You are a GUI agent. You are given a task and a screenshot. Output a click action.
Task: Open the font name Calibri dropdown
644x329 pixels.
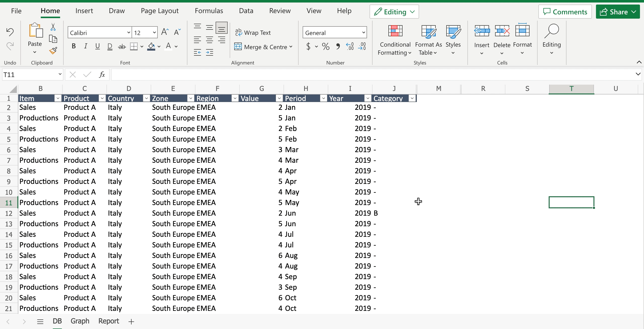tap(129, 32)
